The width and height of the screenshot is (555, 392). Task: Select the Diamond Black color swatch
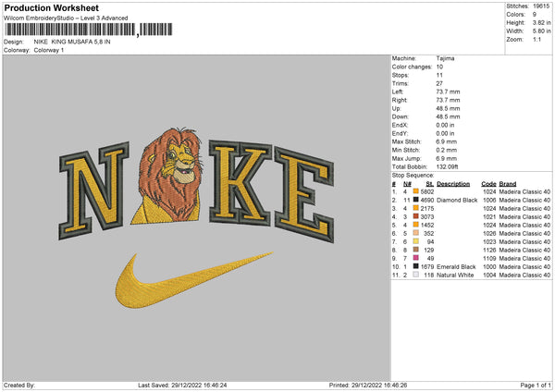tap(416, 200)
